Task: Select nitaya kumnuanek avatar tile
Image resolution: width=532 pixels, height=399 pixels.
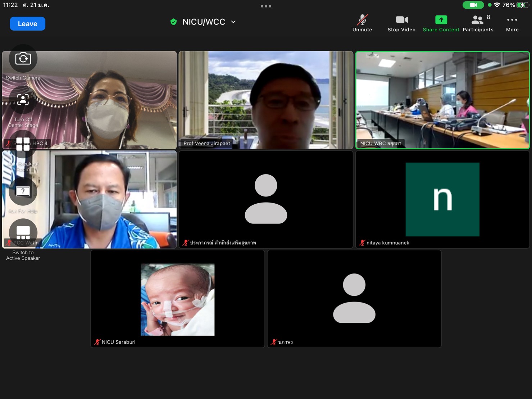Action: click(x=442, y=199)
